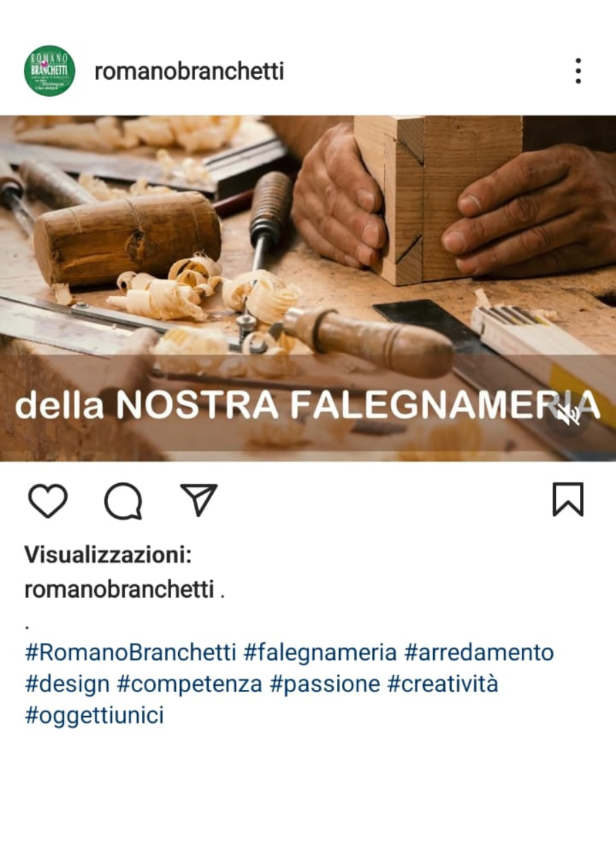Save the post with the bookmark icon
Viewport: 616px width, 853px height.
pos(568,500)
